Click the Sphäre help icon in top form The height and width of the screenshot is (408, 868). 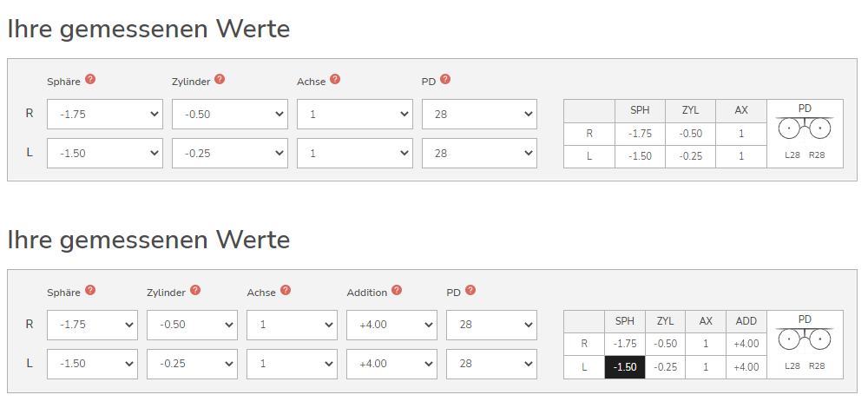[90, 79]
